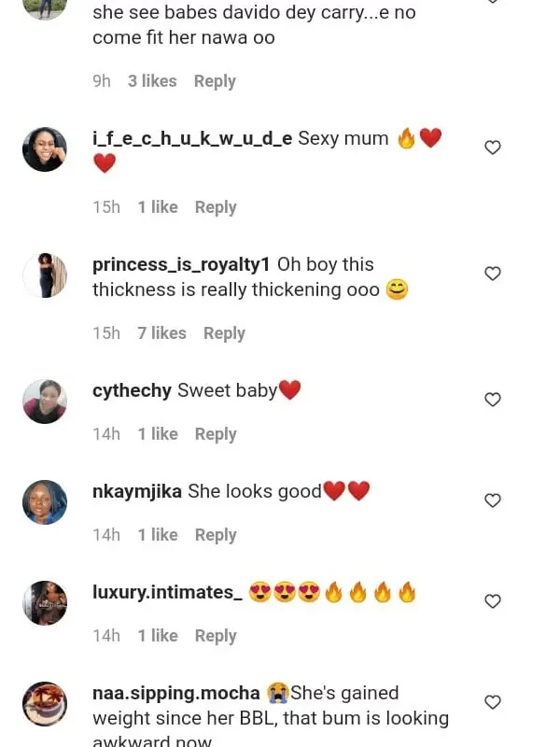Reply to the comment posted 9h ago
Image resolution: width=560 pixels, height=747 pixels.
pyautogui.click(x=215, y=81)
